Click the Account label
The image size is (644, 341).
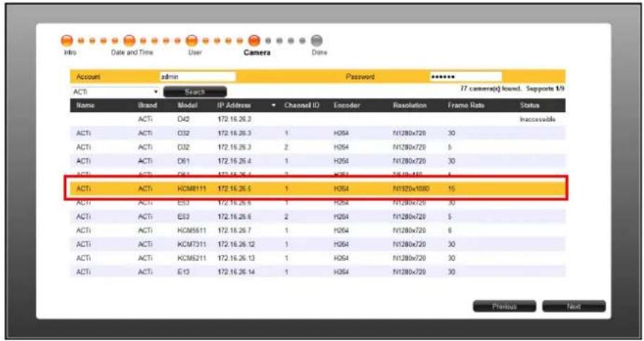(88, 77)
